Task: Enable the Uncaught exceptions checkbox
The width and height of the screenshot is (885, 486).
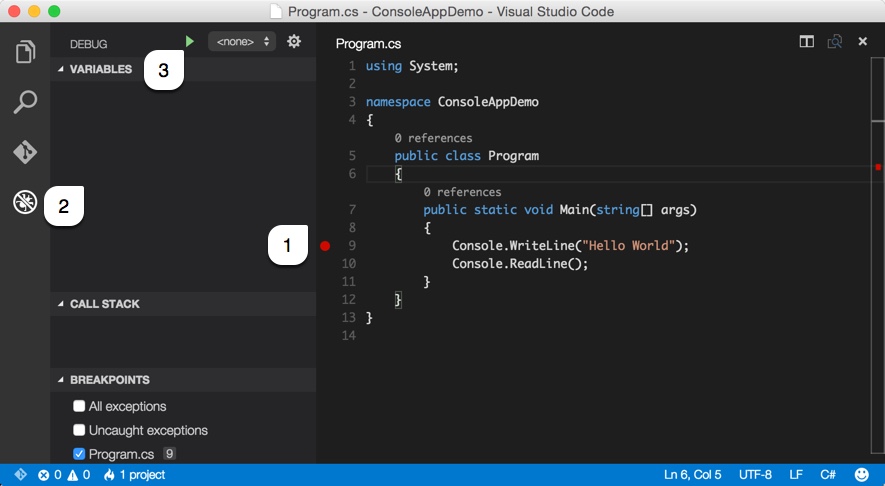Action: (79, 430)
